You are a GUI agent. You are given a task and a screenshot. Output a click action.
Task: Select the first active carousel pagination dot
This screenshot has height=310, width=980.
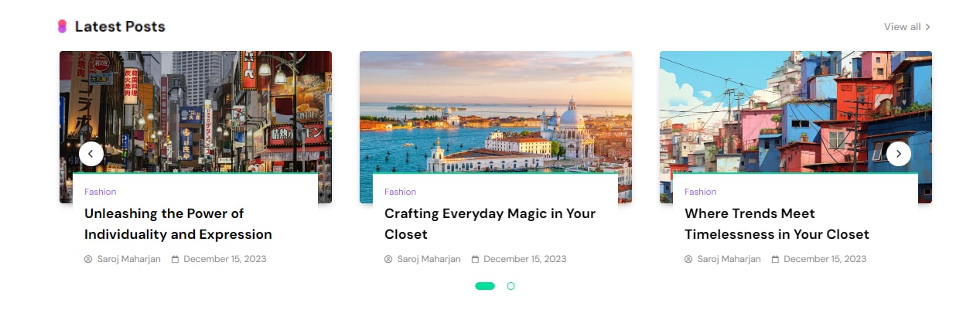485,286
